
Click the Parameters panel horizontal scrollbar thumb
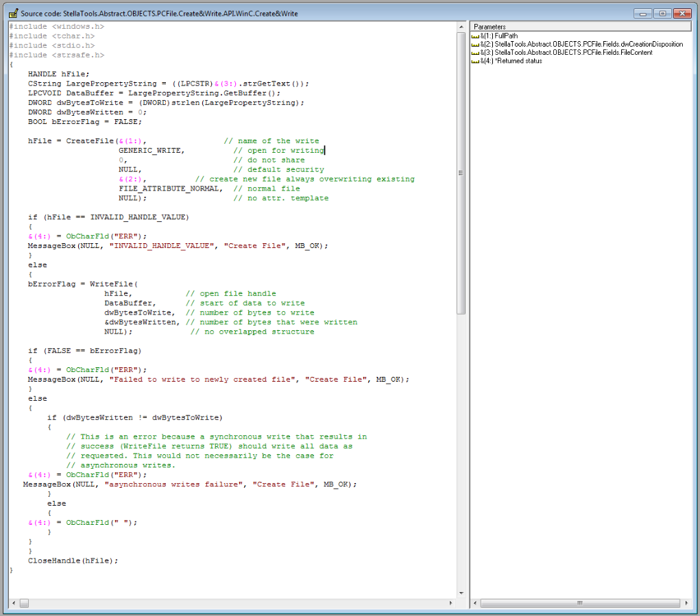click(580, 603)
